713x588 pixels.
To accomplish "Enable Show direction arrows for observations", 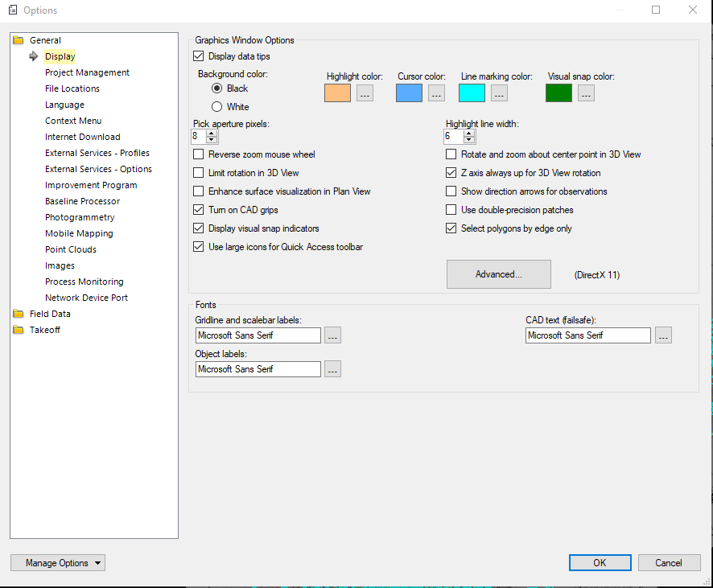I will (x=451, y=191).
